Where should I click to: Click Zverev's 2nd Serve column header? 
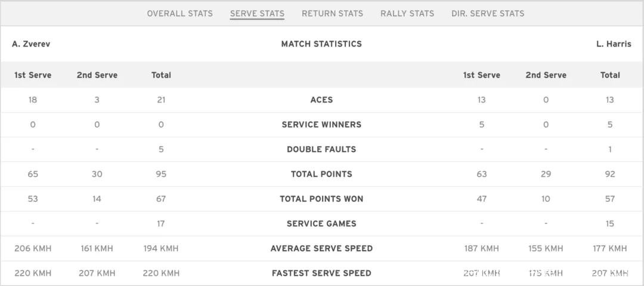[x=97, y=75]
